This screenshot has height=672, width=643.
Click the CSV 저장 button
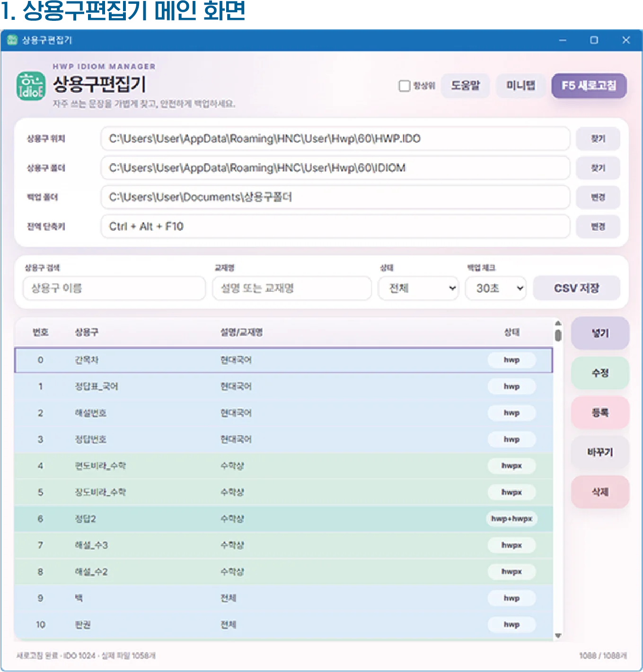coord(576,288)
